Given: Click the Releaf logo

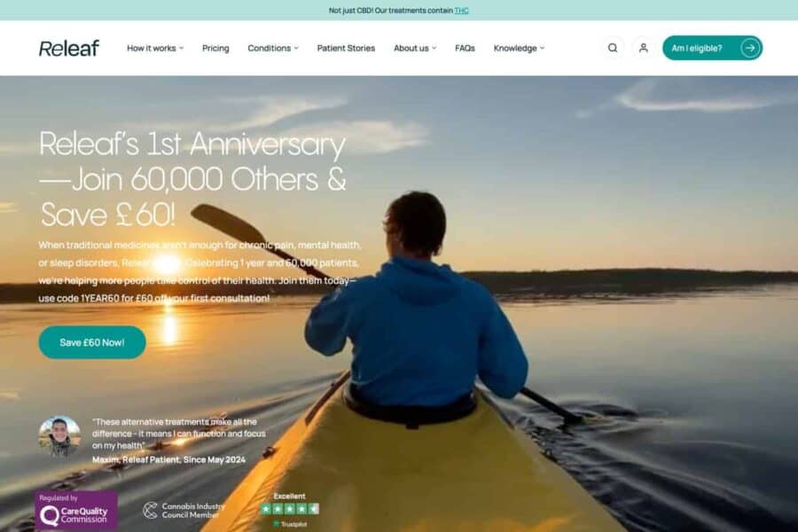Looking at the screenshot, I should pyautogui.click(x=68, y=49).
